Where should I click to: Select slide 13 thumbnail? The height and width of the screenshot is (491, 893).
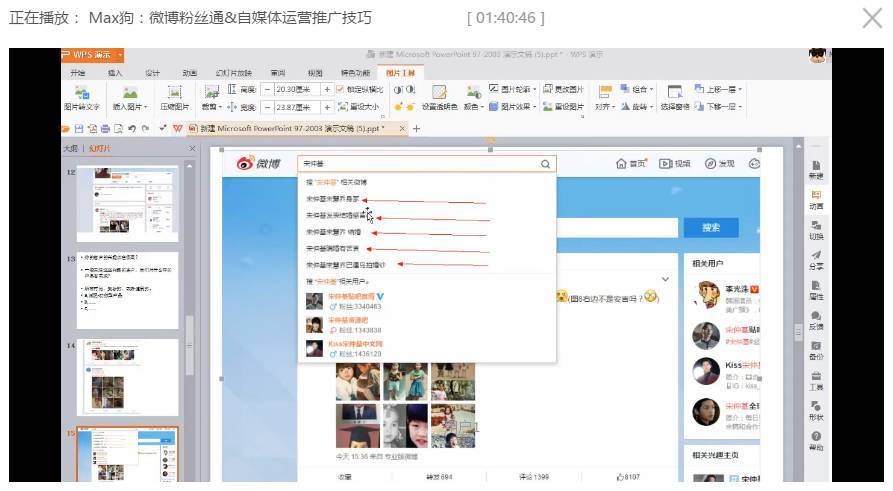[128, 290]
